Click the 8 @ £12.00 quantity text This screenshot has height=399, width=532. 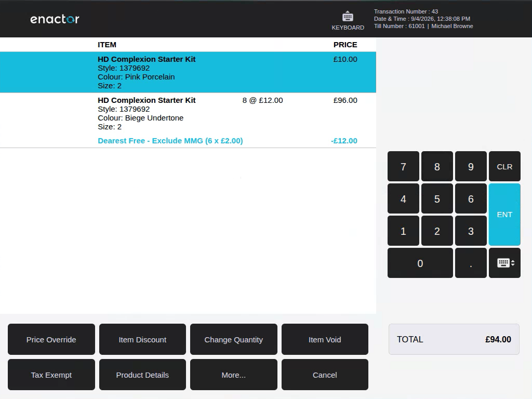pyautogui.click(x=262, y=100)
